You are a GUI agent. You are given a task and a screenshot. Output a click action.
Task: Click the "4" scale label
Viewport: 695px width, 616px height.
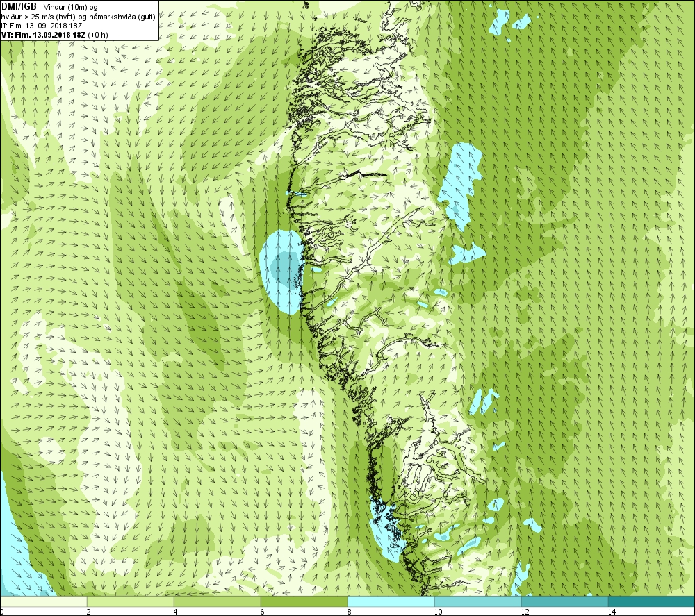coord(176,612)
